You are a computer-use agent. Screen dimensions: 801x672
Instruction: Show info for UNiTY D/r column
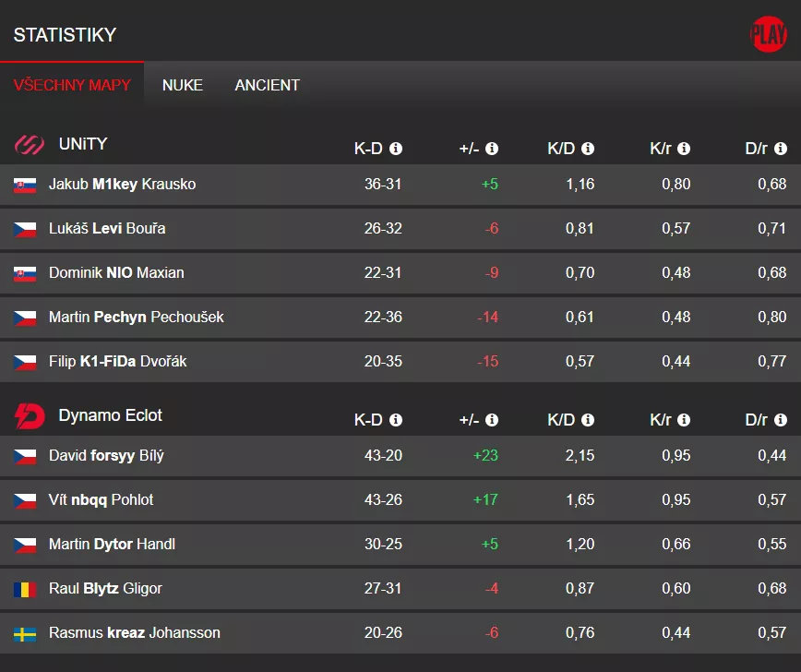[781, 149]
